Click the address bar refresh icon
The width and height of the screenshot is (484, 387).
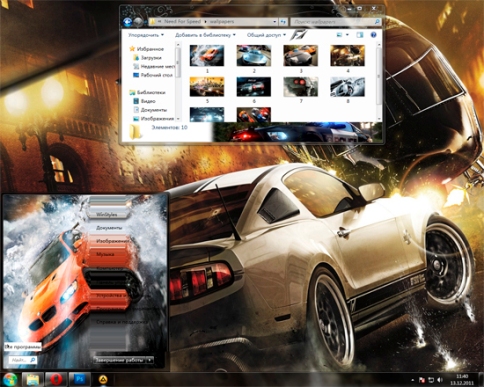[x=283, y=22]
